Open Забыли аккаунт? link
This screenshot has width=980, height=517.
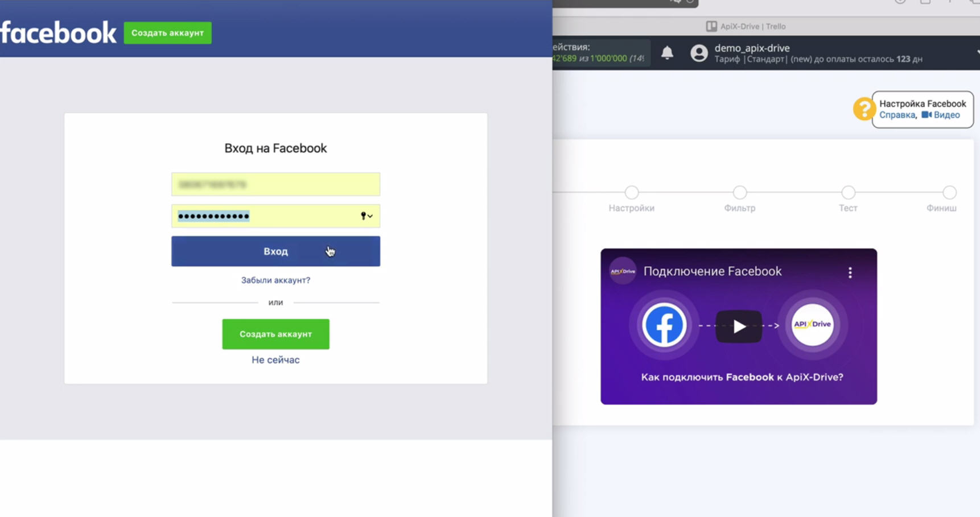coord(275,280)
